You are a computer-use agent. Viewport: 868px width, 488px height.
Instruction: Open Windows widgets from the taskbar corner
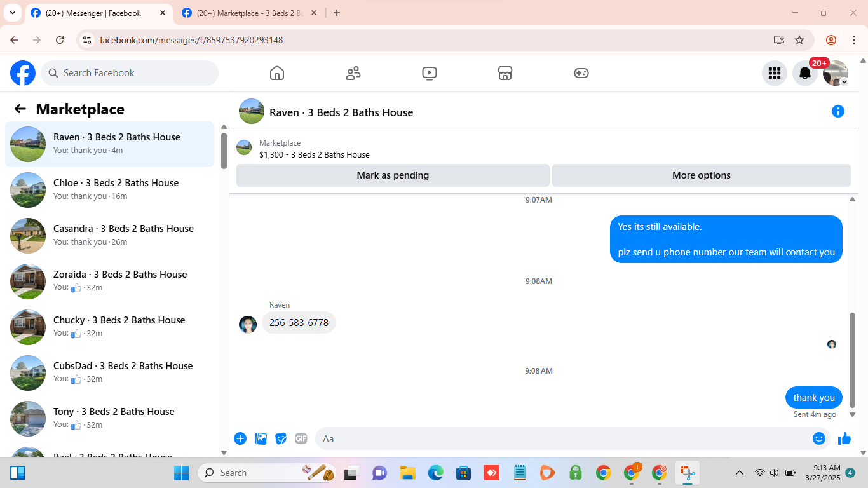(17, 473)
